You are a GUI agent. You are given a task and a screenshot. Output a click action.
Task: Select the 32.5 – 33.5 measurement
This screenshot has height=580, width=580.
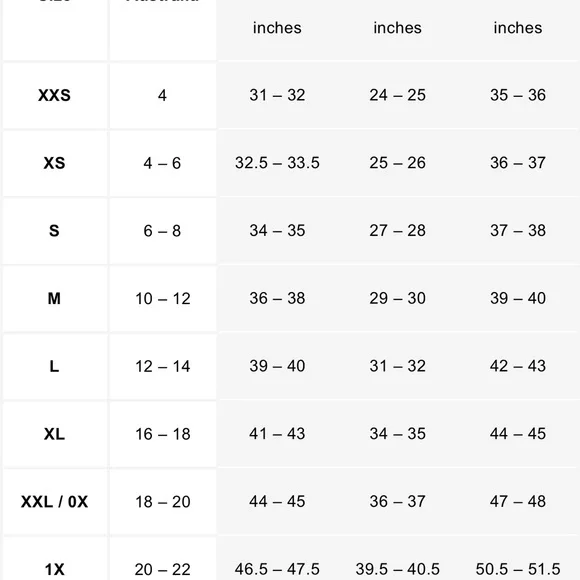(x=277, y=163)
